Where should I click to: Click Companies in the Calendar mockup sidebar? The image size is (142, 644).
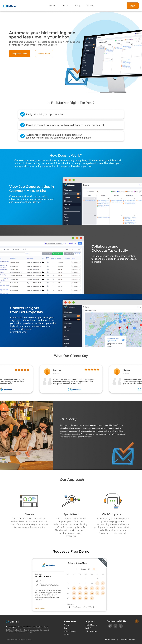(x=68, y=201)
